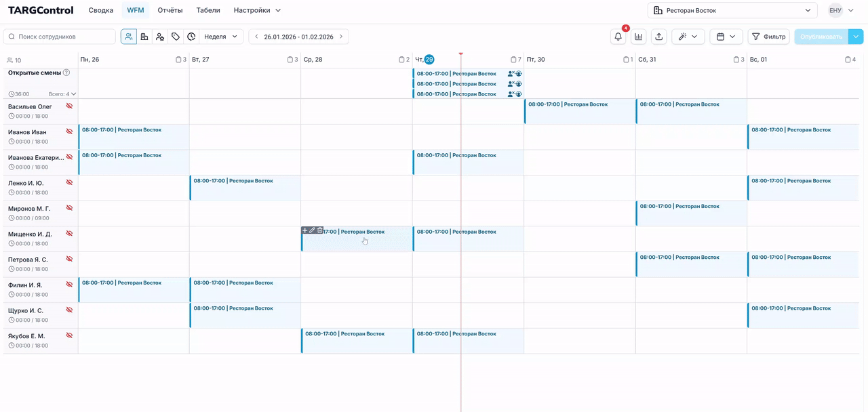Click the Опубликовать button
The height and width of the screenshot is (412, 868).
pos(821,37)
